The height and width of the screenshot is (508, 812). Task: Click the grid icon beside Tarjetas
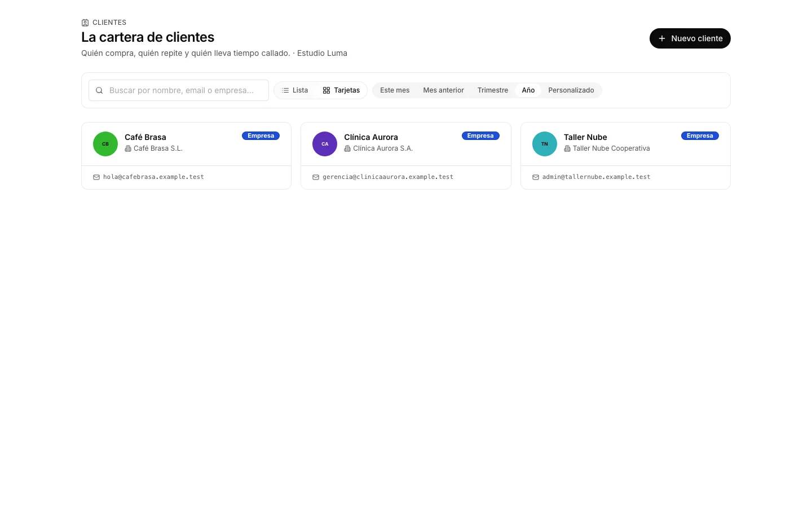click(x=326, y=90)
